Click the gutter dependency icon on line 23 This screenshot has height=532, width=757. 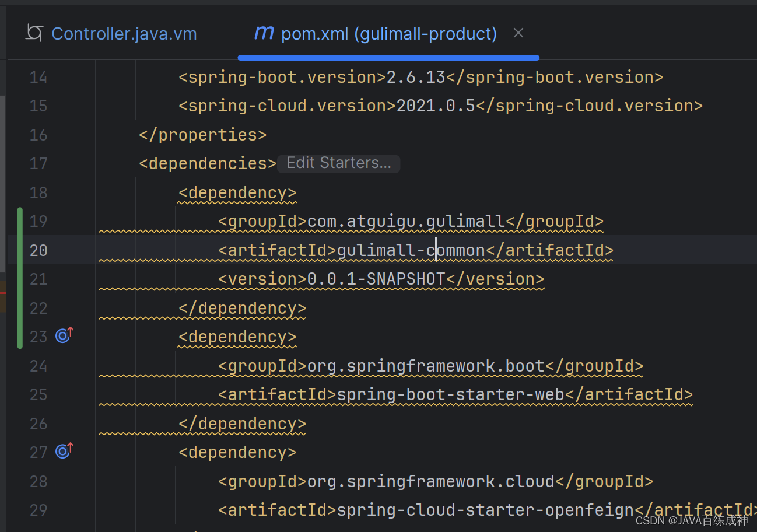point(64,335)
